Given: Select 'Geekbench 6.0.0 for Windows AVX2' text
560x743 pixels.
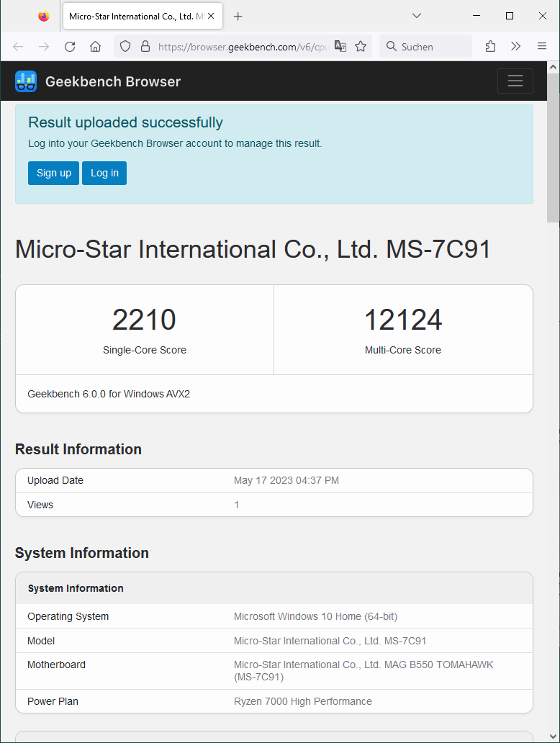Looking at the screenshot, I should point(109,394).
